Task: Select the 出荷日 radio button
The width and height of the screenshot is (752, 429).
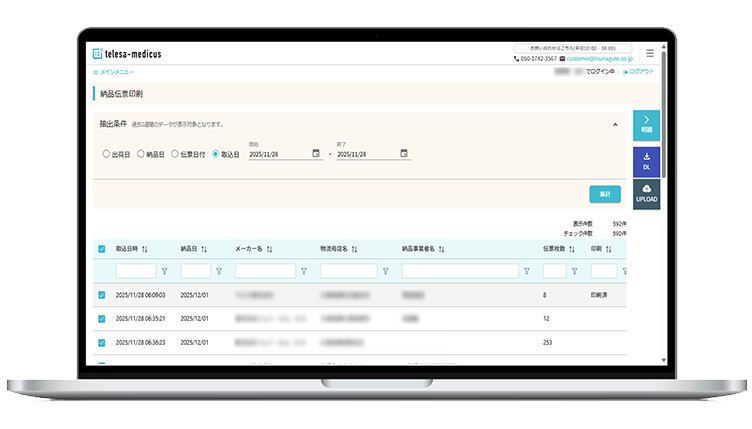Action: tap(106, 154)
